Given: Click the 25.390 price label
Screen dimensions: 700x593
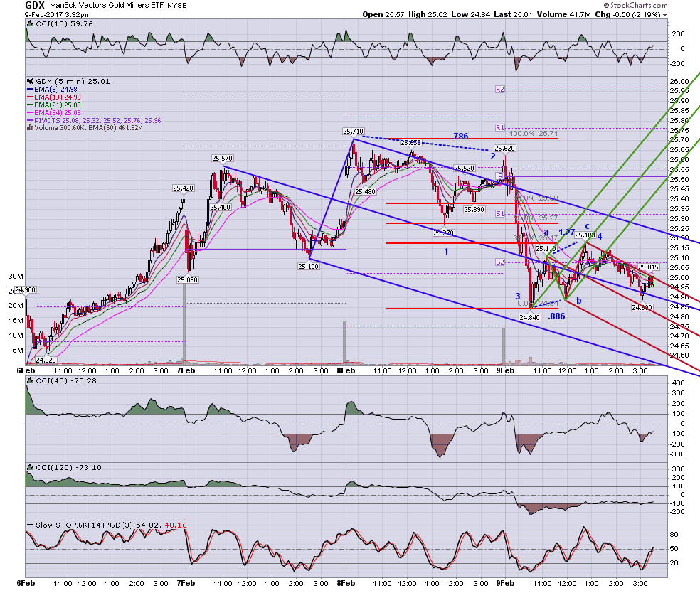Looking at the screenshot, I should pyautogui.click(x=474, y=209).
